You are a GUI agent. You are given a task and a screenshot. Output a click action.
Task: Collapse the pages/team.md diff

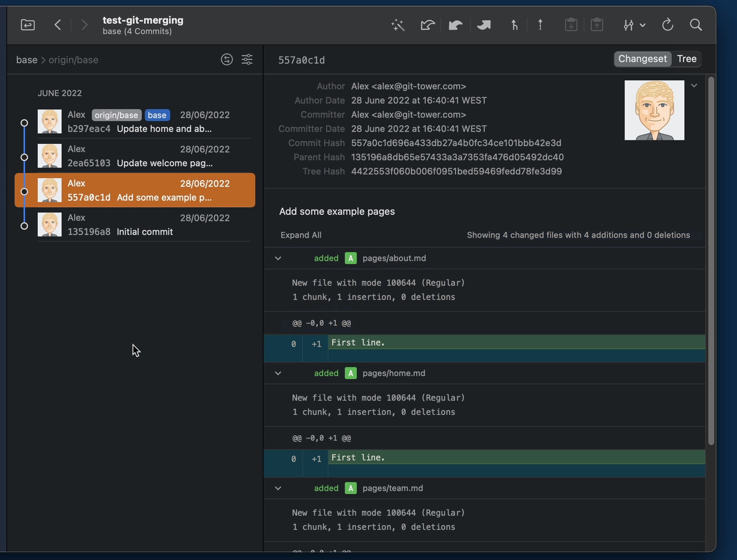[x=278, y=489]
